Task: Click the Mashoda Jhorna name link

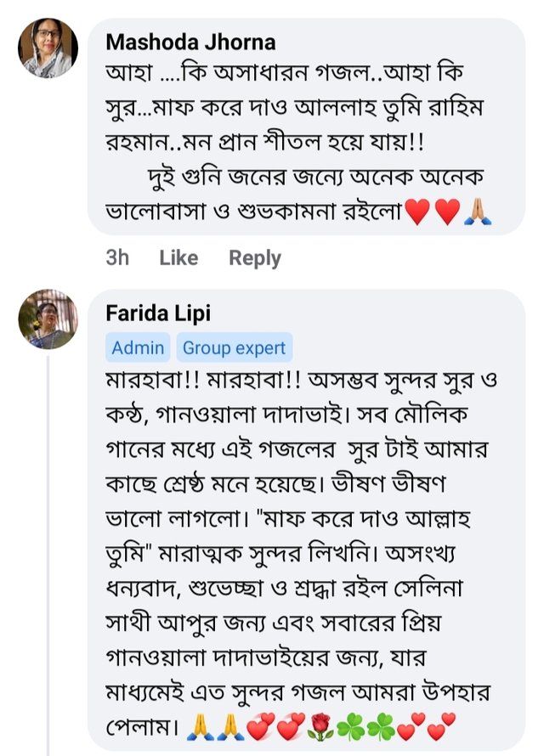Action: click(x=190, y=42)
